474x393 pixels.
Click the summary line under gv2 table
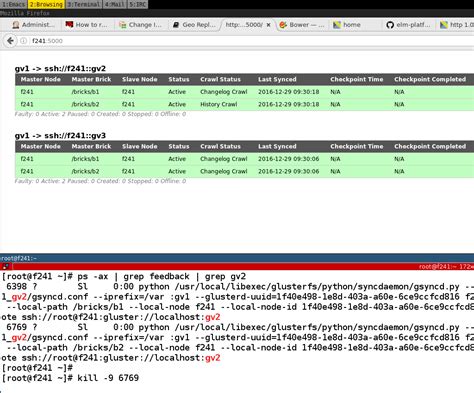[100, 114]
